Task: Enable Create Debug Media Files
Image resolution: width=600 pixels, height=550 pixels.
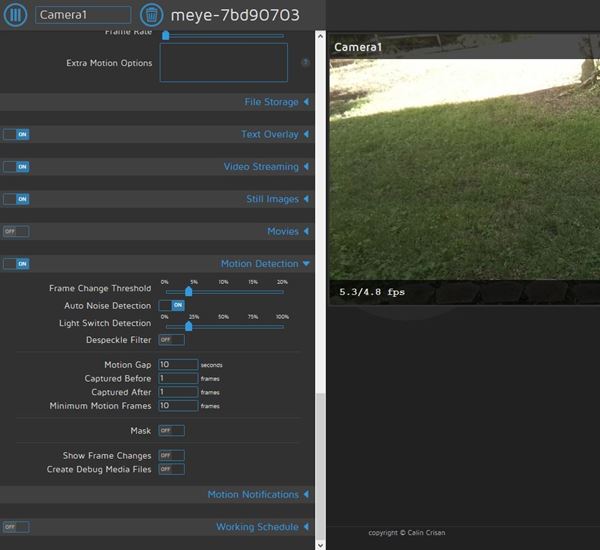Action: (171, 469)
